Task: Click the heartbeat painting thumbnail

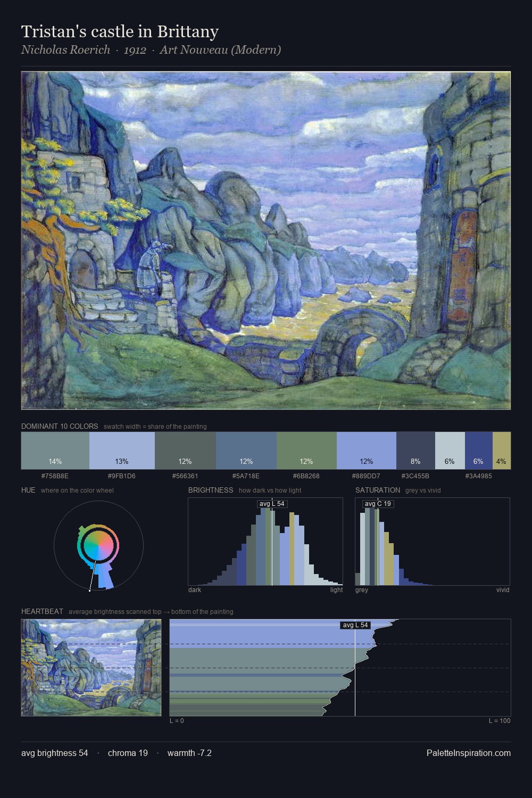Action: pyautogui.click(x=91, y=668)
